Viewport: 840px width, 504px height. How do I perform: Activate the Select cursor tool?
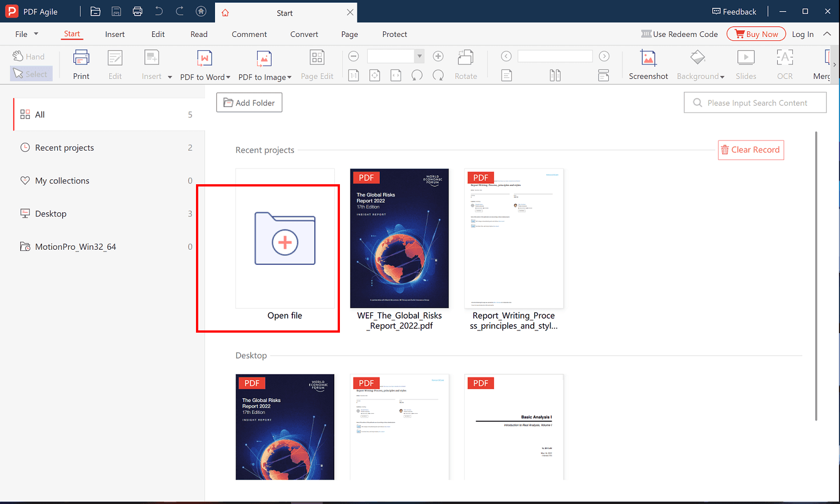[x=31, y=74]
